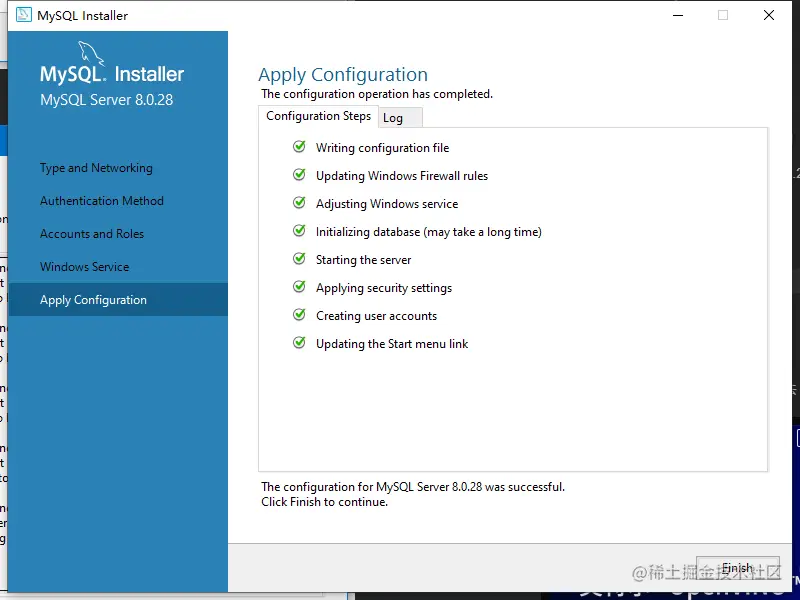The height and width of the screenshot is (600, 800).
Task: Switch to the Log tab
Action: (400, 118)
